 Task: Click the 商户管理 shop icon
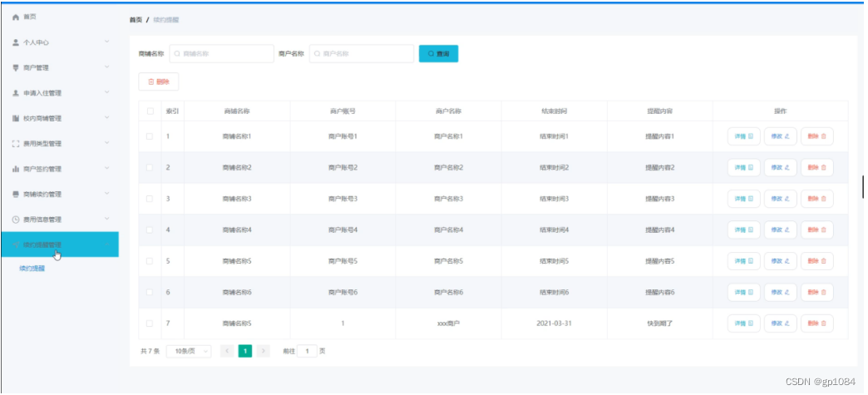(x=16, y=67)
